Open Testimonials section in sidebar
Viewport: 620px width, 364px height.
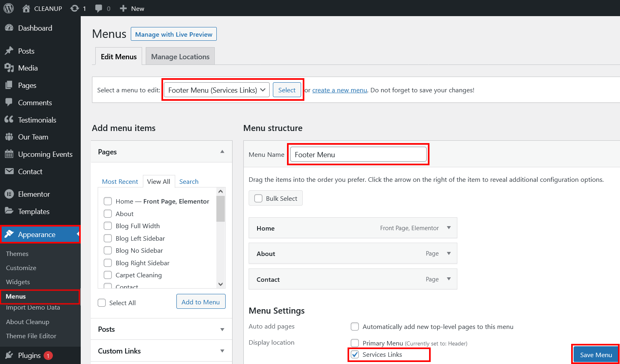click(37, 120)
